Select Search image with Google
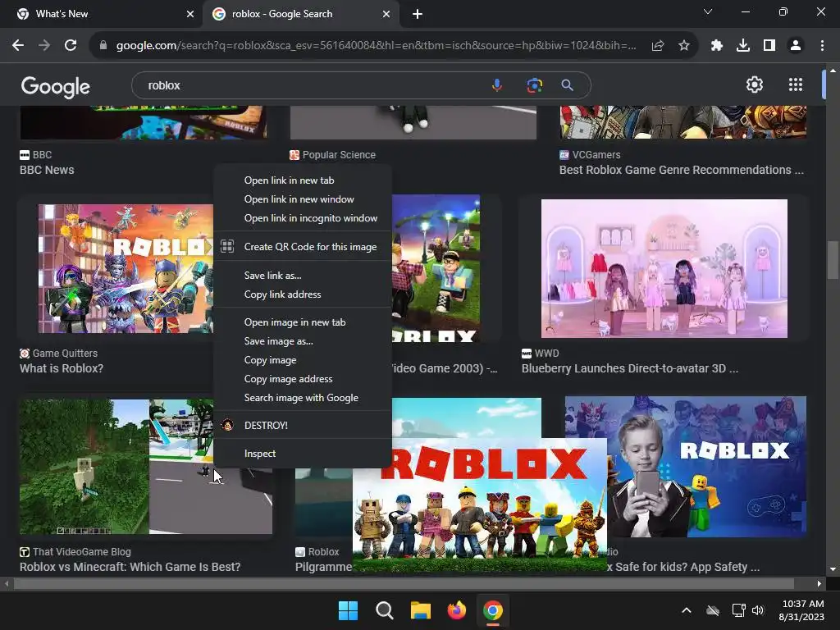Viewport: 840px width, 630px height. [x=303, y=398]
